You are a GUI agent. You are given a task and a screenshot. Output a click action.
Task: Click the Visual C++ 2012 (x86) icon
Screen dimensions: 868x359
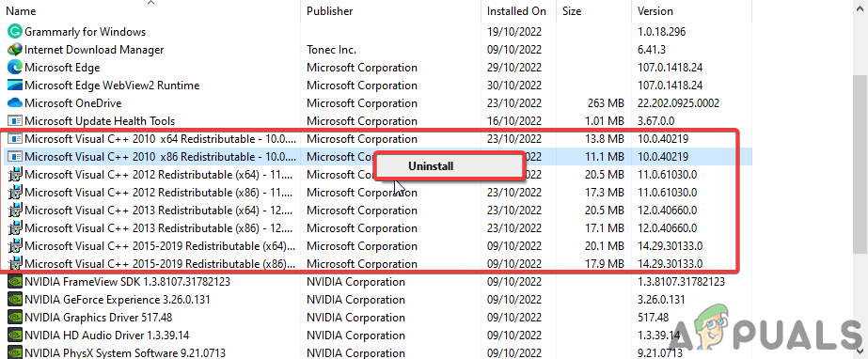15,192
